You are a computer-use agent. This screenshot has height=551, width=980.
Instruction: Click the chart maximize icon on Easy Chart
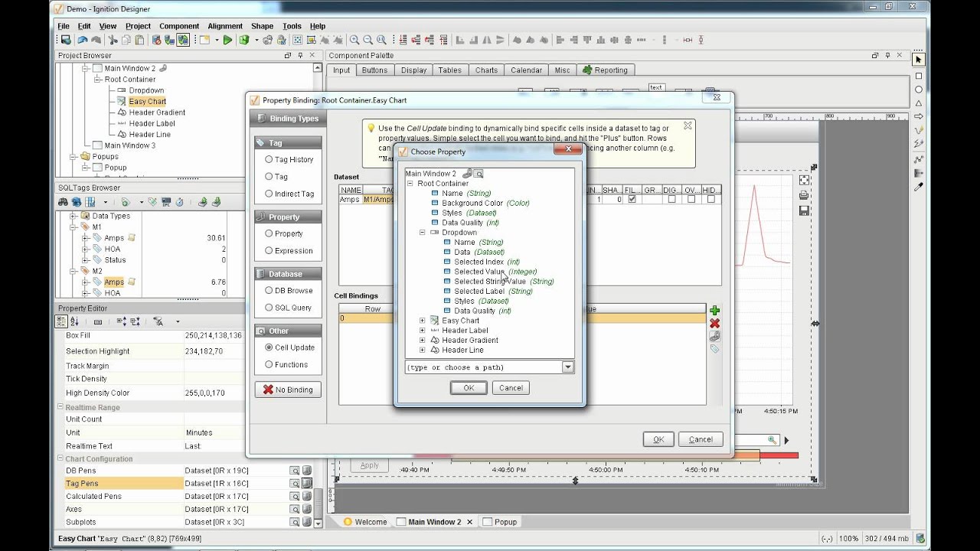[x=804, y=181]
